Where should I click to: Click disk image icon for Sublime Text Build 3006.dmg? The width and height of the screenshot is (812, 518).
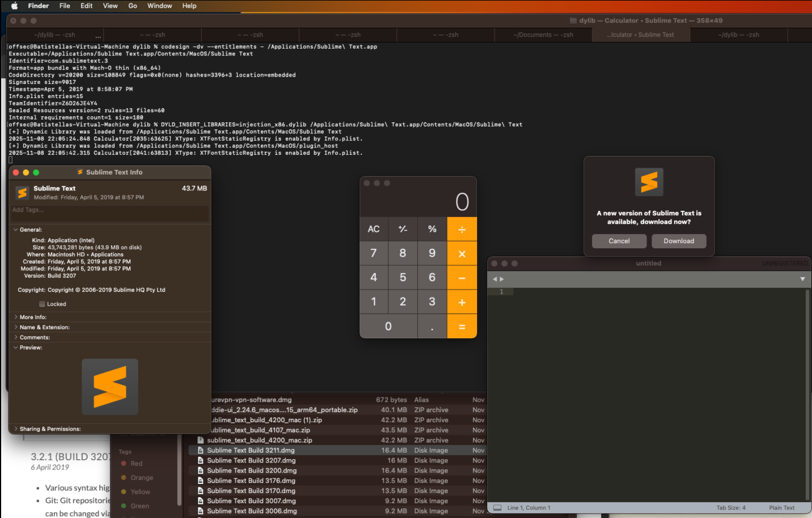pyautogui.click(x=200, y=511)
